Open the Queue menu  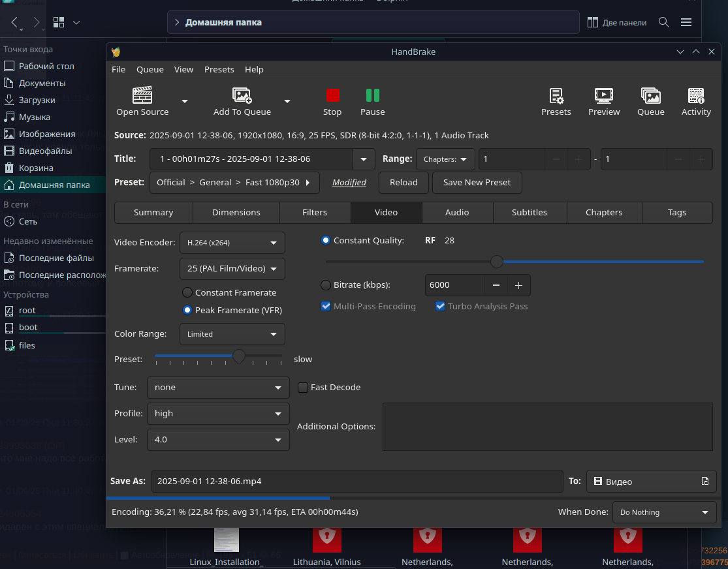150,69
